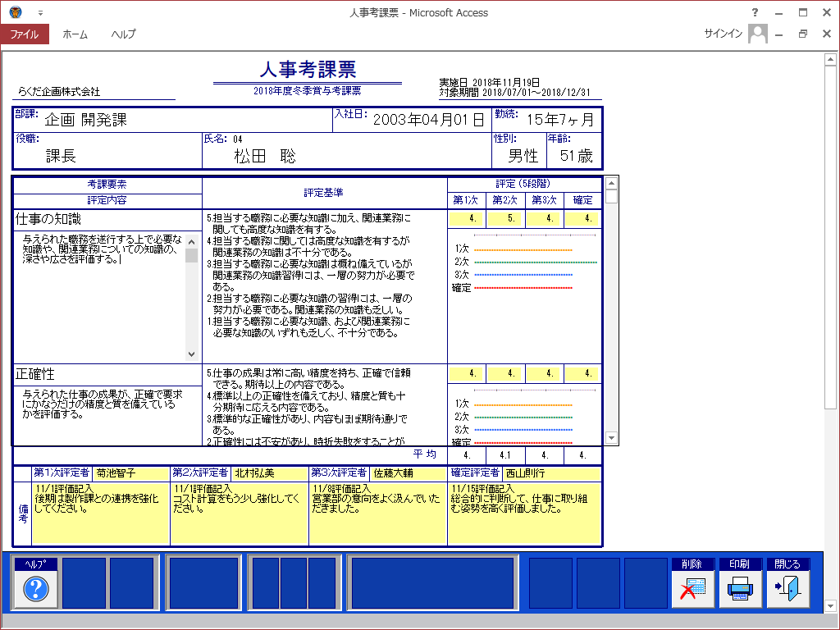Click the first evaluator's remarks about 製作課
The height and width of the screenshot is (630, 840).
click(x=101, y=514)
